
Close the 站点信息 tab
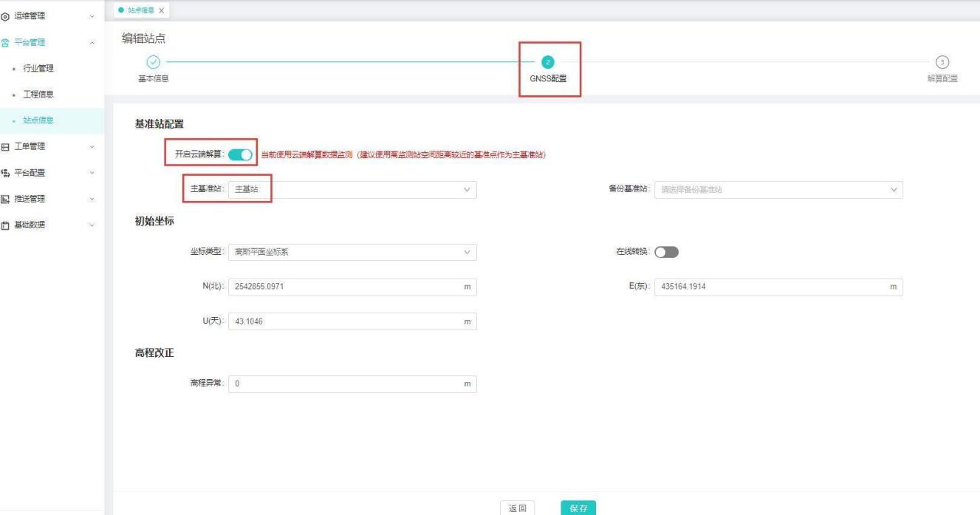coord(162,10)
